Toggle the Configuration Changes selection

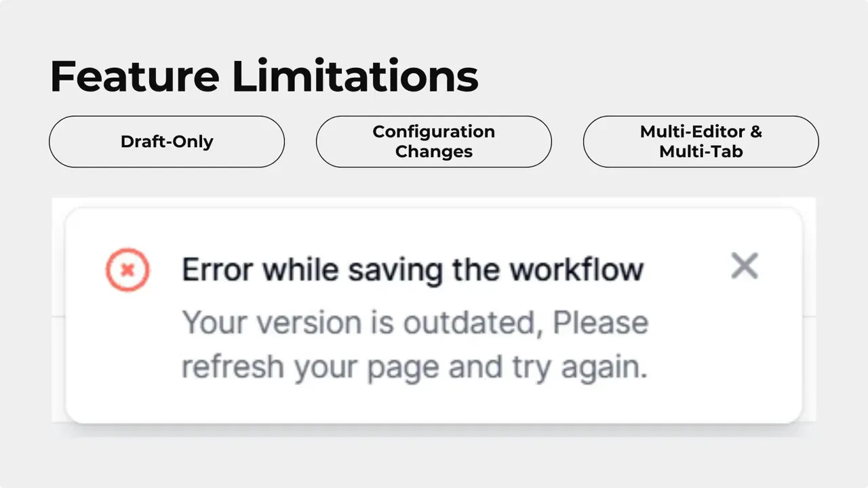[433, 142]
